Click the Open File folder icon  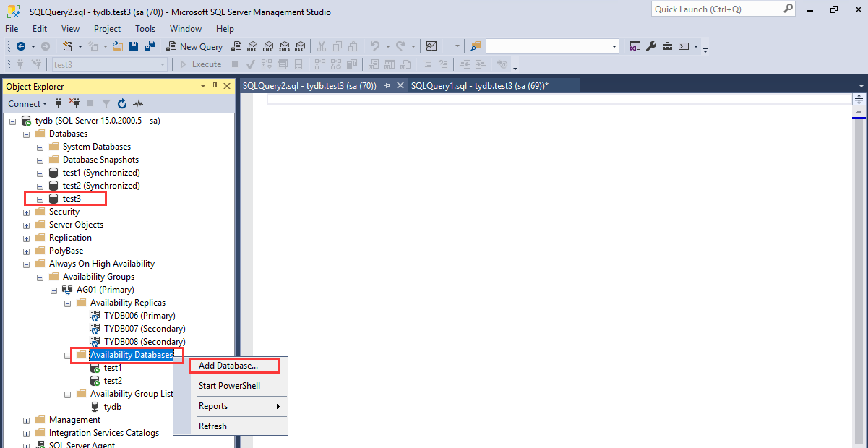click(117, 46)
